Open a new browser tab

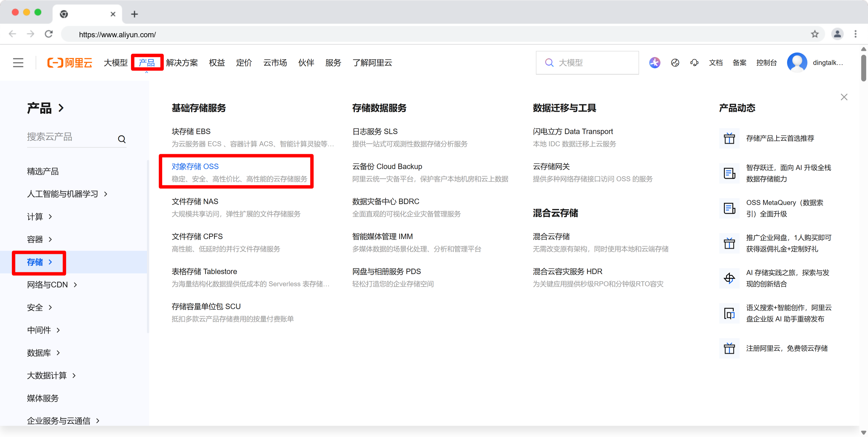tap(134, 14)
